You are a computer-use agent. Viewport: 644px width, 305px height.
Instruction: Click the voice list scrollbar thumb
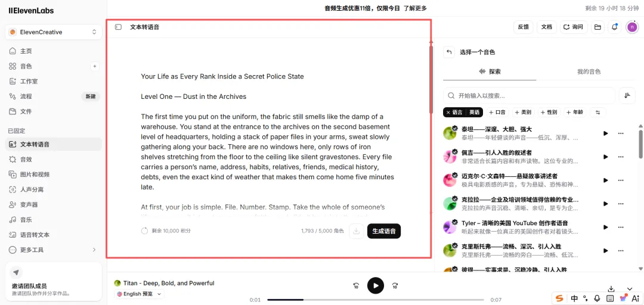(x=640, y=144)
